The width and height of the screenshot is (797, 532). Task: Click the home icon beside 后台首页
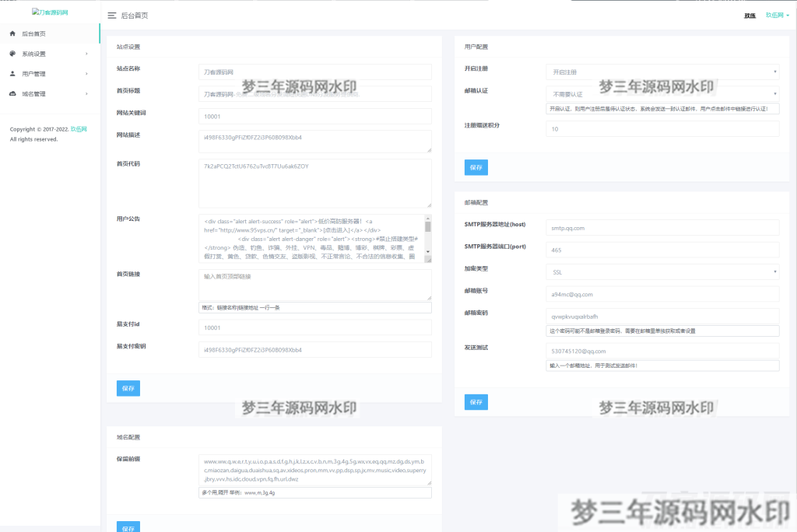12,33
